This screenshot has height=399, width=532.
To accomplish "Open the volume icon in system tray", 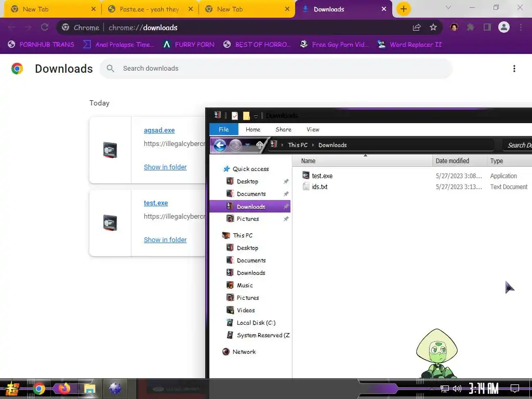I will click(457, 389).
